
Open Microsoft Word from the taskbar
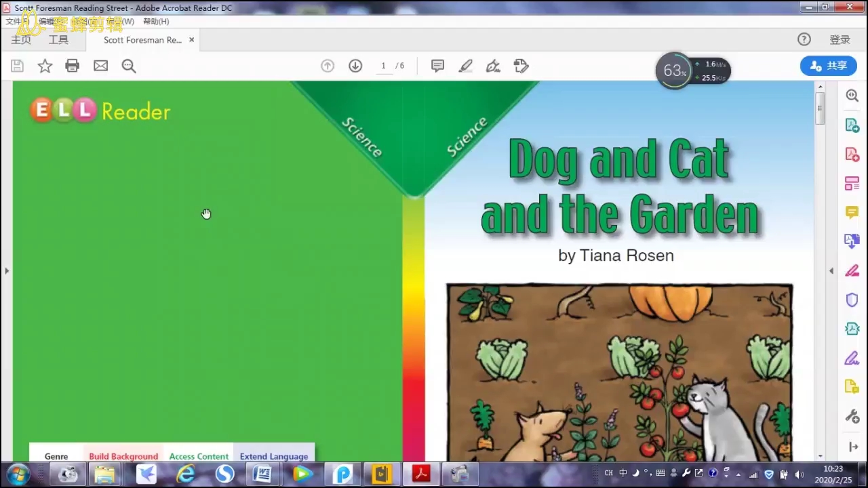tap(262, 474)
